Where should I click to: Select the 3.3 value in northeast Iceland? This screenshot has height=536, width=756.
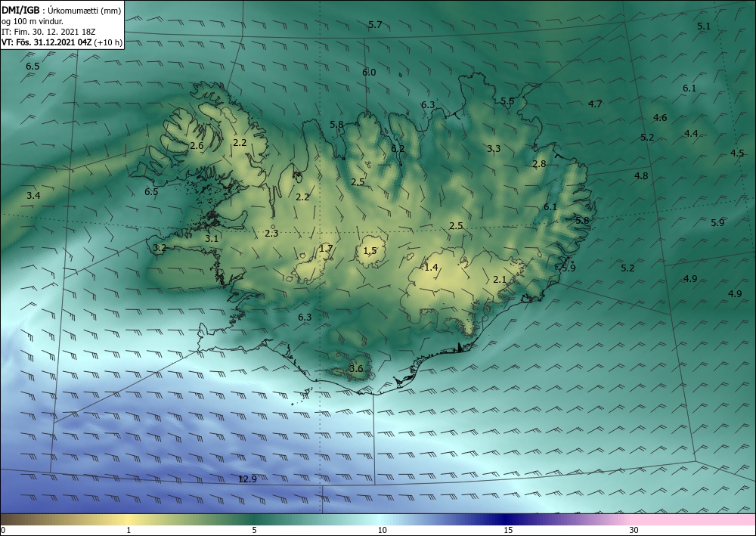(494, 148)
